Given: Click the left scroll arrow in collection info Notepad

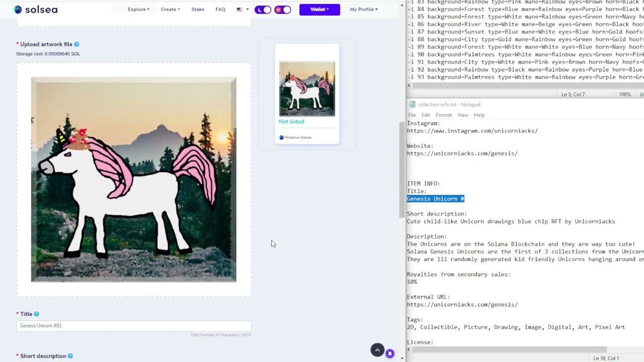Looking at the screenshot, I should [x=410, y=349].
